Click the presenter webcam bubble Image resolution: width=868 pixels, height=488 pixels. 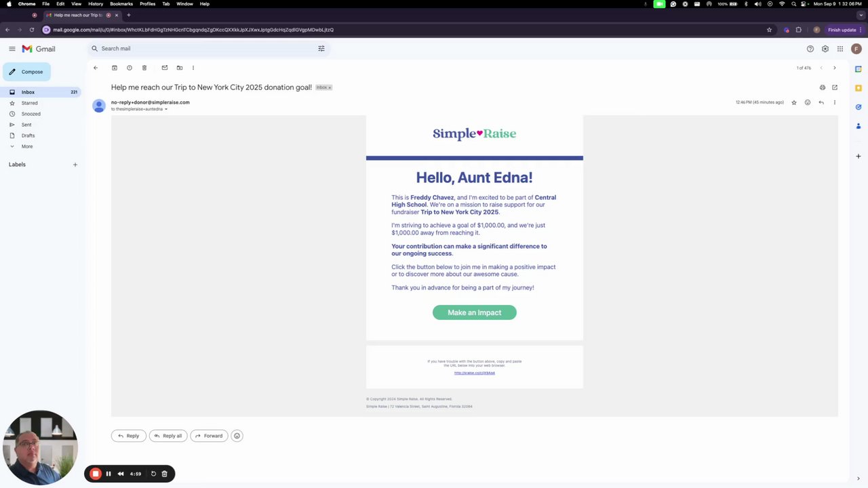pyautogui.click(x=39, y=448)
